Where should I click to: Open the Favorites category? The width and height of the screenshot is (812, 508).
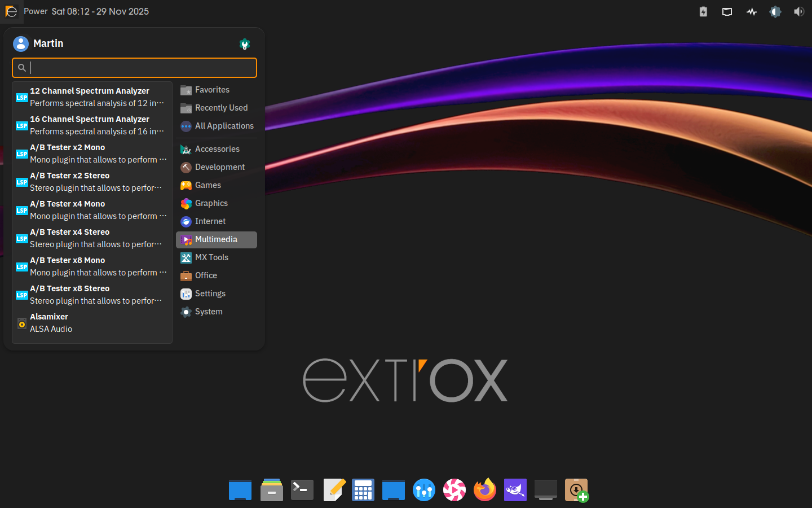[x=212, y=90]
